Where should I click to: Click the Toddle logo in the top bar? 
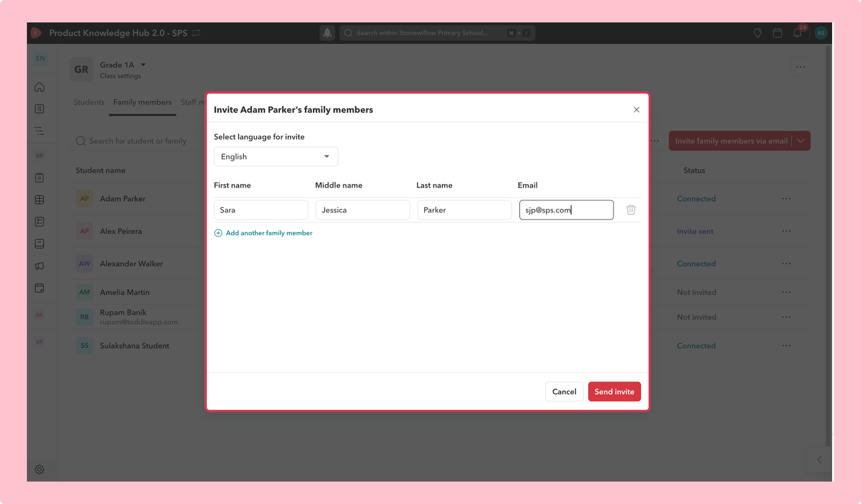pyautogui.click(x=36, y=33)
